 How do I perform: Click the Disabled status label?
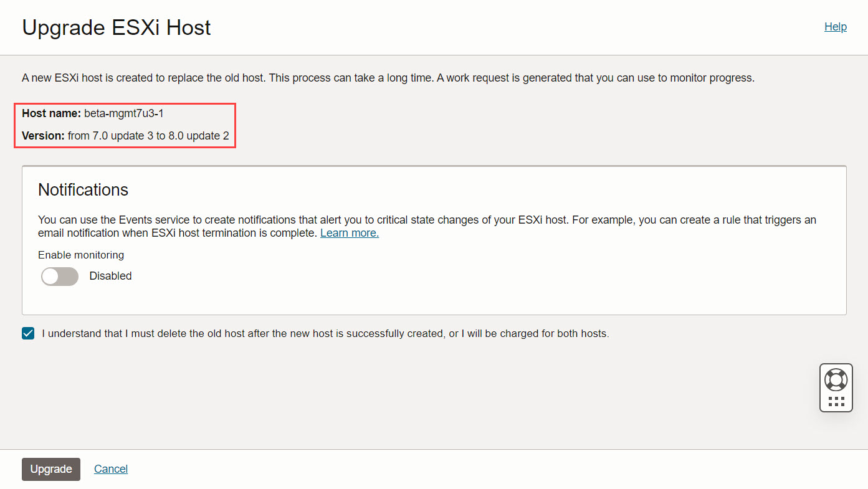pos(110,276)
